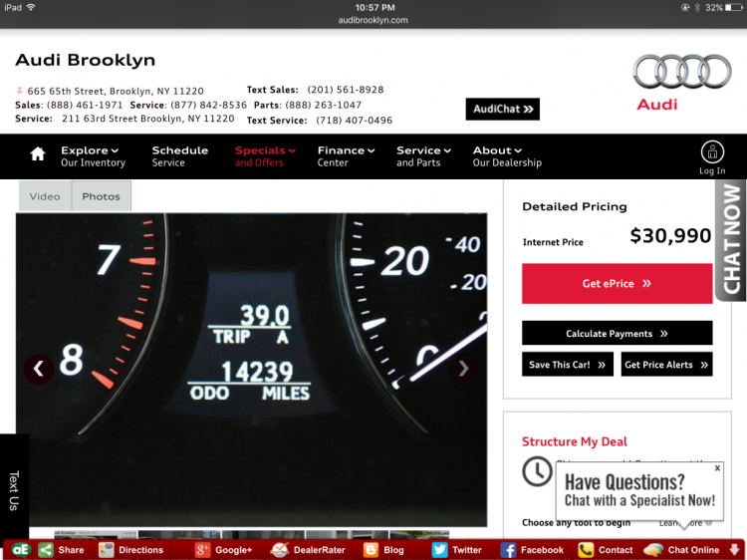Click the Structure My Deal heading
This screenshot has width=747, height=560.
pyautogui.click(x=574, y=441)
